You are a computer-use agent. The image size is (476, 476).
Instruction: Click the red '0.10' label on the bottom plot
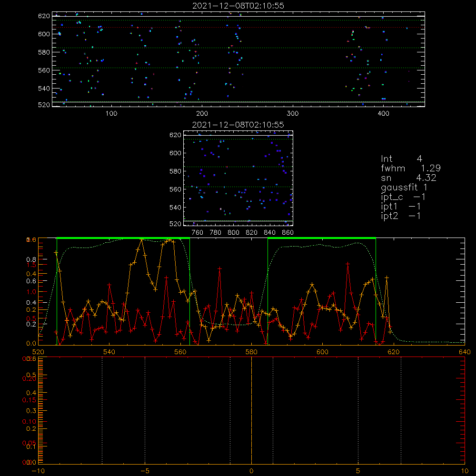tap(29, 422)
